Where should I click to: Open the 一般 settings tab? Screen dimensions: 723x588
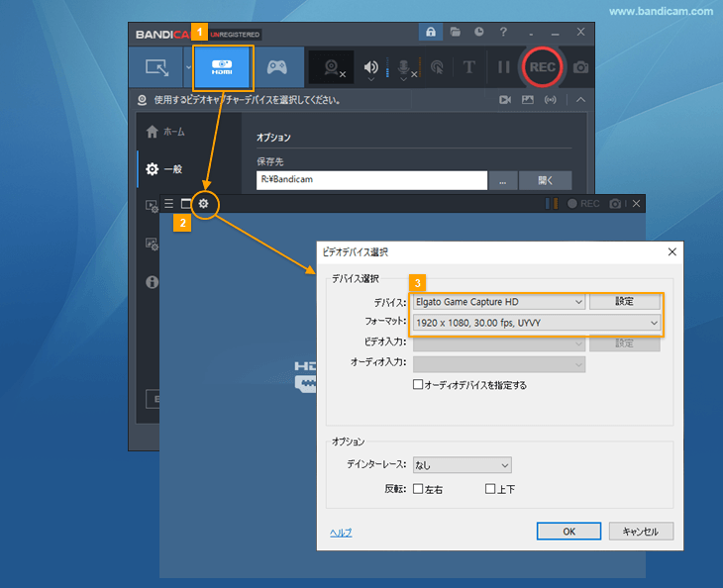(x=164, y=169)
